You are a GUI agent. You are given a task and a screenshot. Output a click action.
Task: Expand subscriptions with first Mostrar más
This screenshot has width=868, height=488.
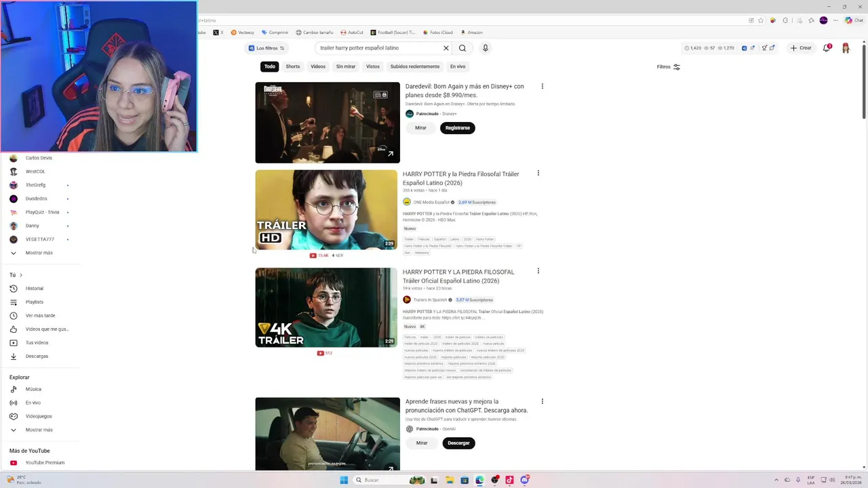[39, 253]
